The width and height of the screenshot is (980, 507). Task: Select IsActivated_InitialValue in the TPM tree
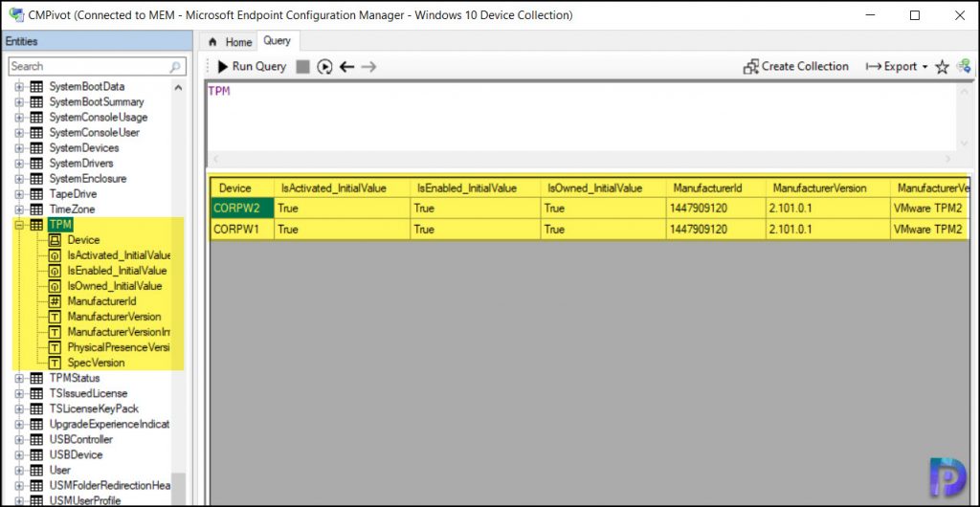[119, 255]
